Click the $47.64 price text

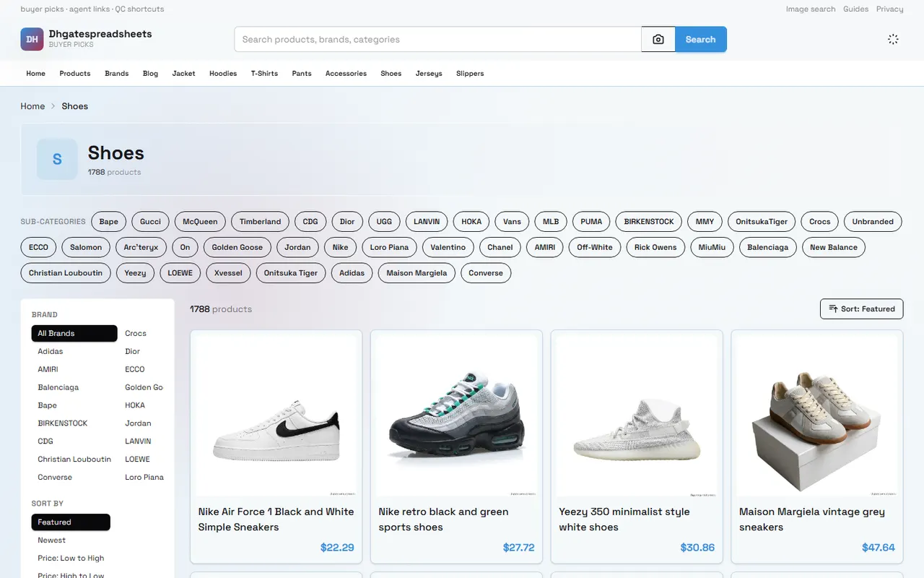[x=879, y=548]
